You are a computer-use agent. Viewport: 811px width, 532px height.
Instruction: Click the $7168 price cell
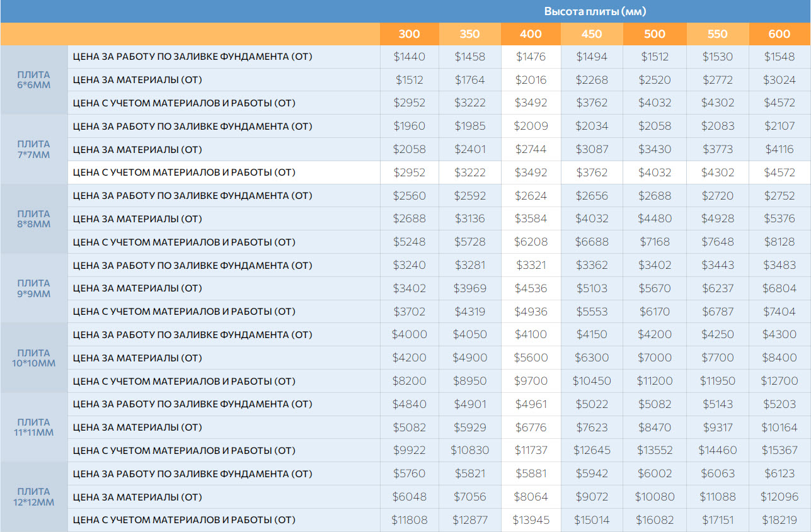[x=655, y=242]
